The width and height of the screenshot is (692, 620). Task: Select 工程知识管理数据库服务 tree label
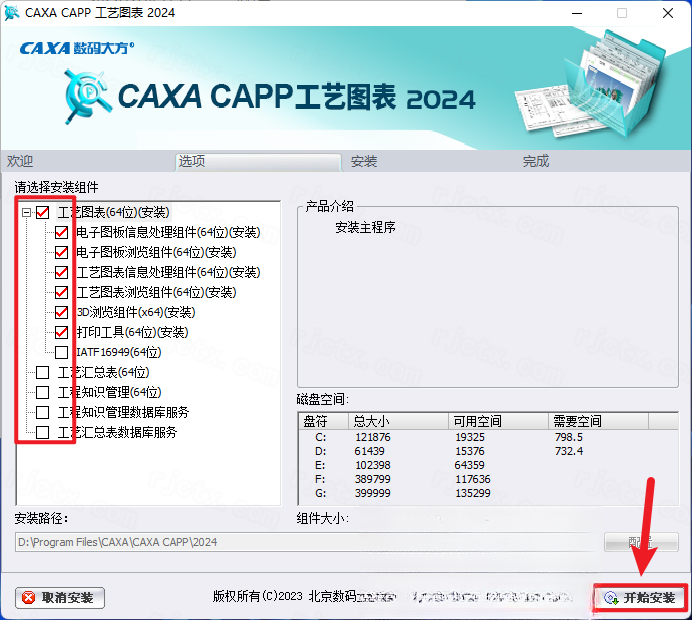pyautogui.click(x=123, y=412)
